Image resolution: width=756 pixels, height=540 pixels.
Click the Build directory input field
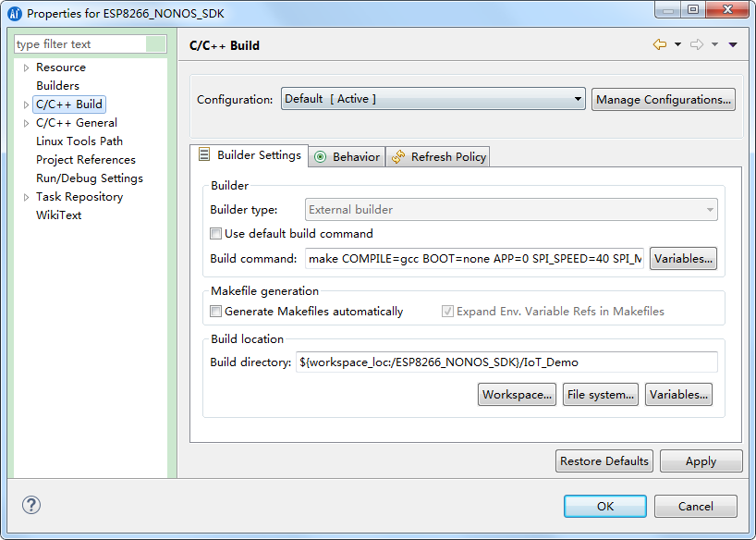(x=506, y=362)
